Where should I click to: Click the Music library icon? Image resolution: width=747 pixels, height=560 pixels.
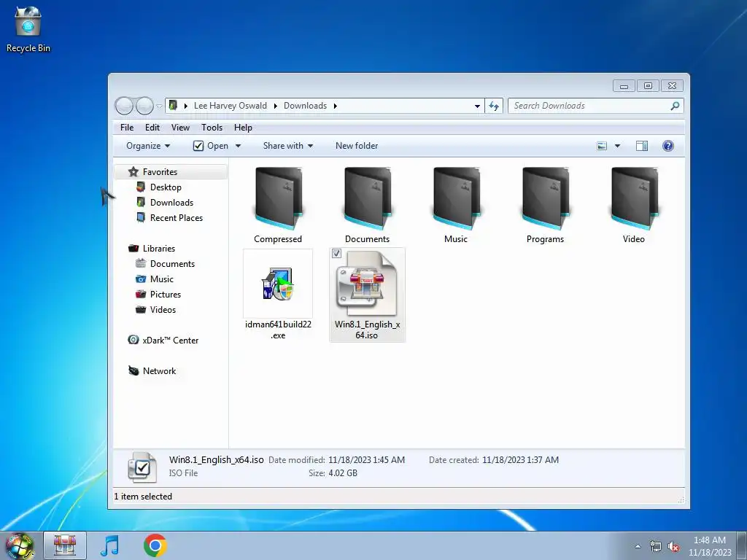click(141, 279)
